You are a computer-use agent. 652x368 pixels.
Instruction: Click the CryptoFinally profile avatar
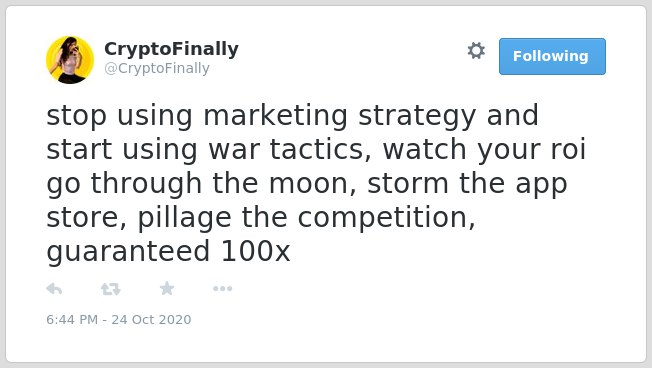(x=70, y=60)
